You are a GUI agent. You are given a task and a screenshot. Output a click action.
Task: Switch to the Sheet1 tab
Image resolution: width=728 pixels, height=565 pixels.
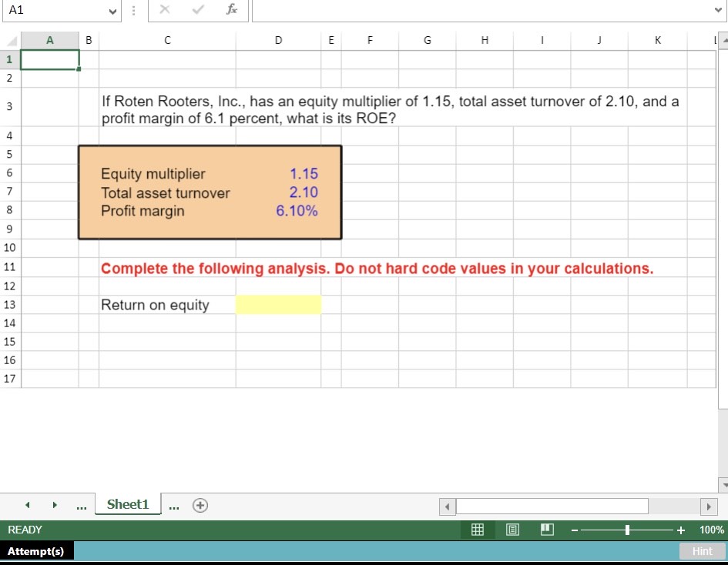click(128, 505)
